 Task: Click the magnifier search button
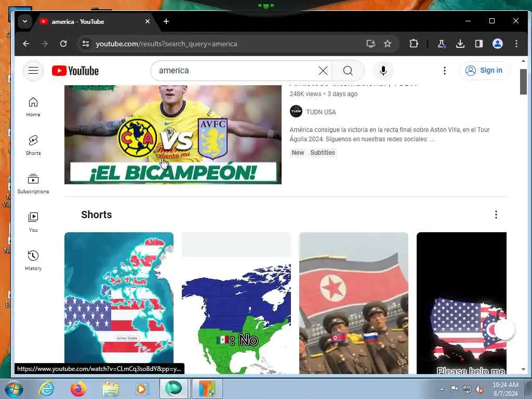[348, 71]
